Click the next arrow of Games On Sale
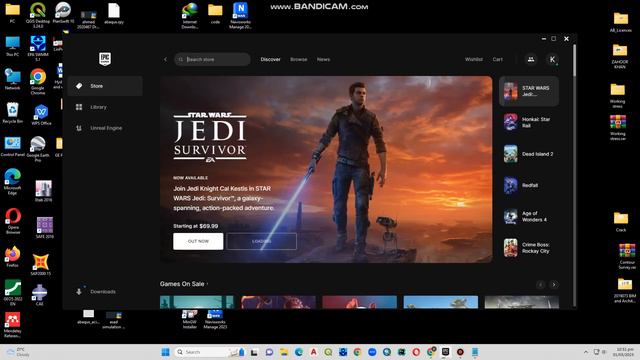The width and height of the screenshot is (640, 360). (553, 284)
